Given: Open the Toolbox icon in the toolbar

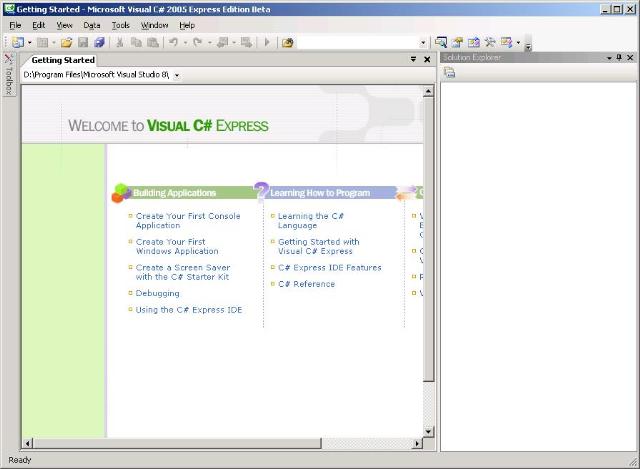Looking at the screenshot, I should 490,43.
